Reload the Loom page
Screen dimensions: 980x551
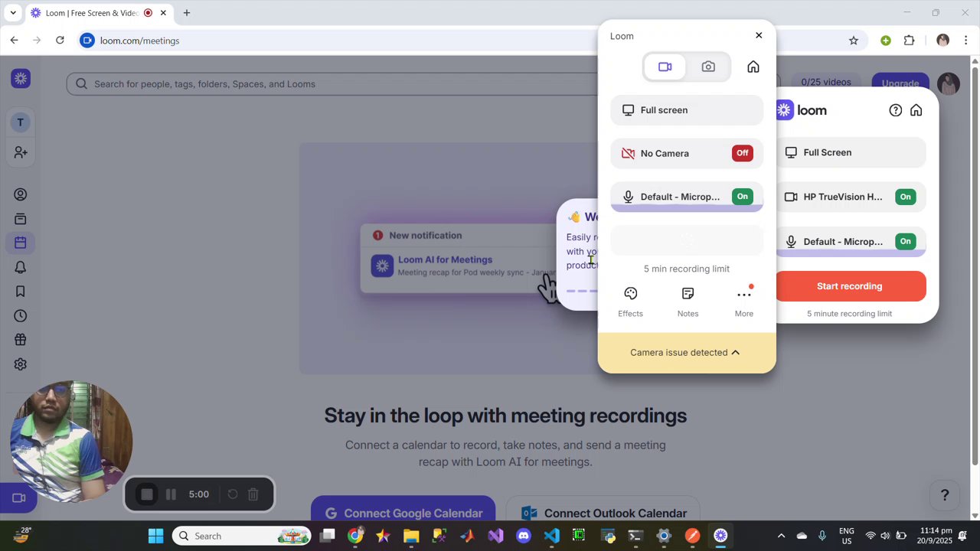[60, 41]
